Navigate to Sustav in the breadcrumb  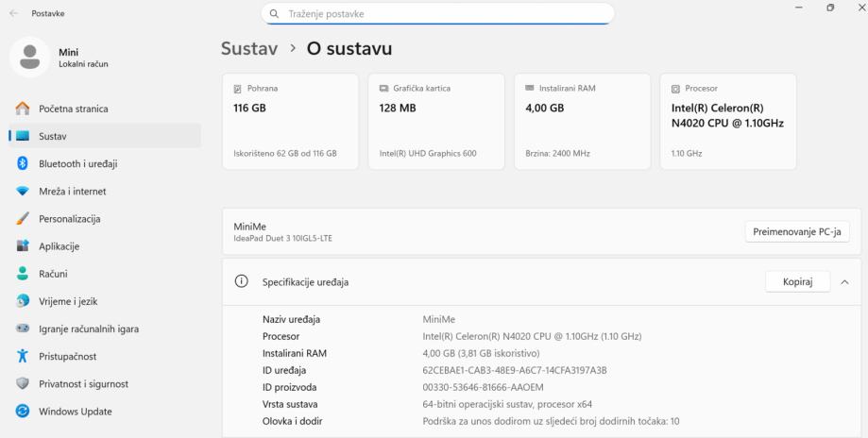[251, 48]
